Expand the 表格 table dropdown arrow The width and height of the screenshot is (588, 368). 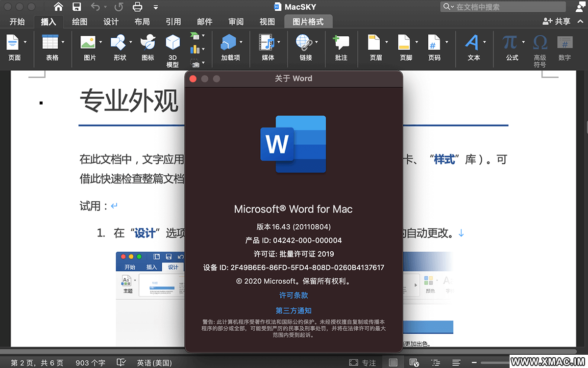coord(63,42)
